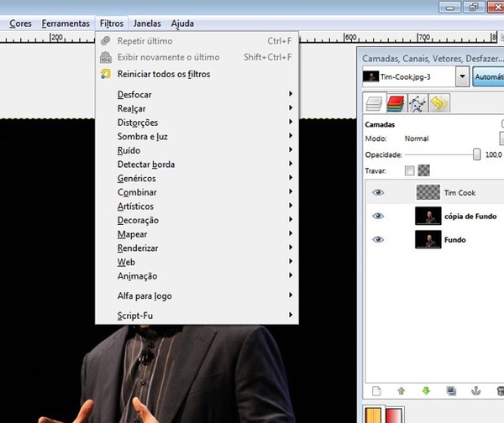Image resolution: width=504 pixels, height=423 pixels.
Task: Toggle visibility of cópia de Fundo layer
Action: tap(378, 216)
